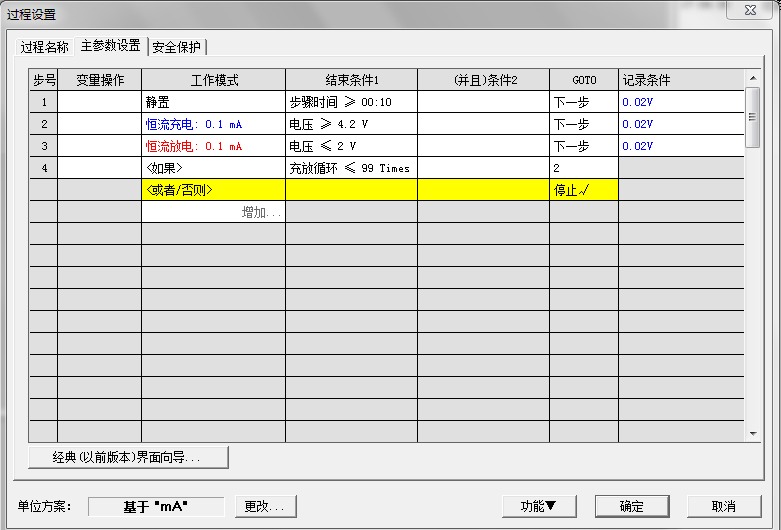Click the <如果> work mode cell
781x530 pixels.
click(x=214, y=167)
